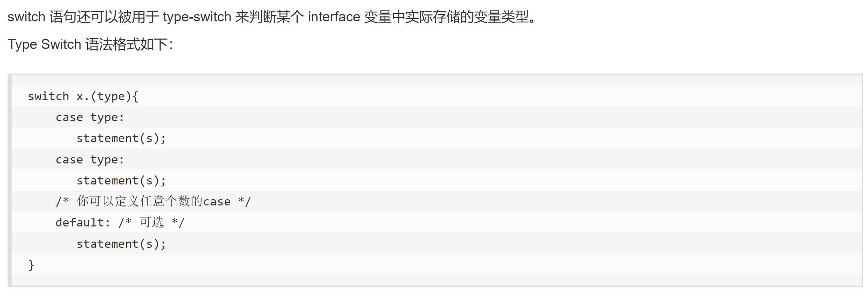Click the "default:" keyword in the code
The width and height of the screenshot is (868, 297).
[x=83, y=223]
